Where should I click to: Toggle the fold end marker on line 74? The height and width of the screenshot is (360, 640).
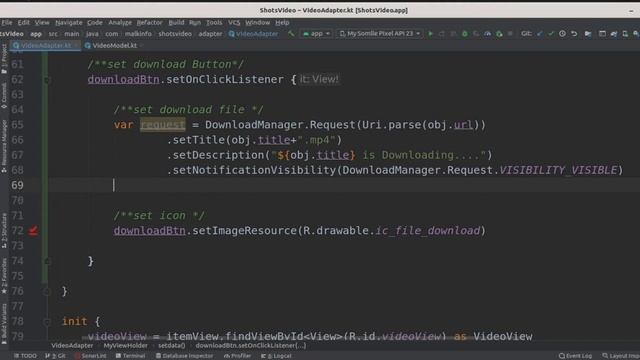pyautogui.click(x=47, y=261)
